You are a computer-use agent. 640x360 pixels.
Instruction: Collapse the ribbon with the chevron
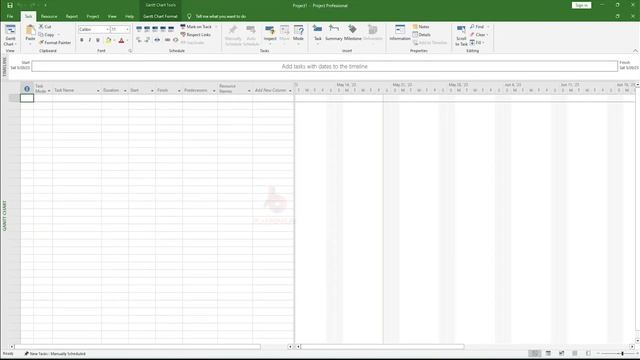(x=635, y=51)
